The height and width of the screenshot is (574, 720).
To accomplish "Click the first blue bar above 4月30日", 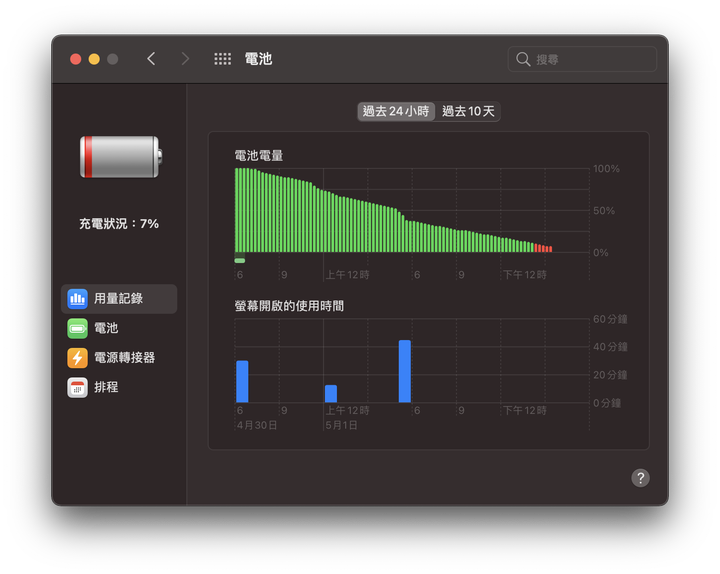I will pyautogui.click(x=242, y=382).
